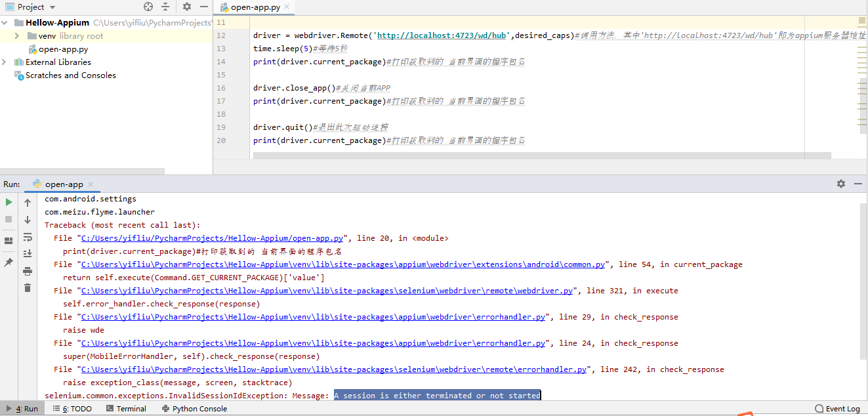The image size is (868, 416).
Task: Clear all console output with trash icon
Action: click(x=27, y=287)
